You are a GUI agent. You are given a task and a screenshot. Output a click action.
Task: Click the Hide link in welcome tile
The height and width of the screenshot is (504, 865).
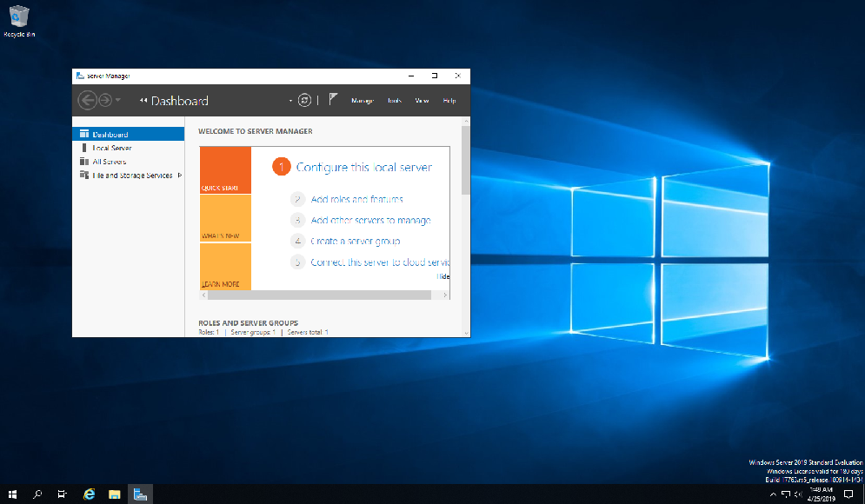coord(443,276)
